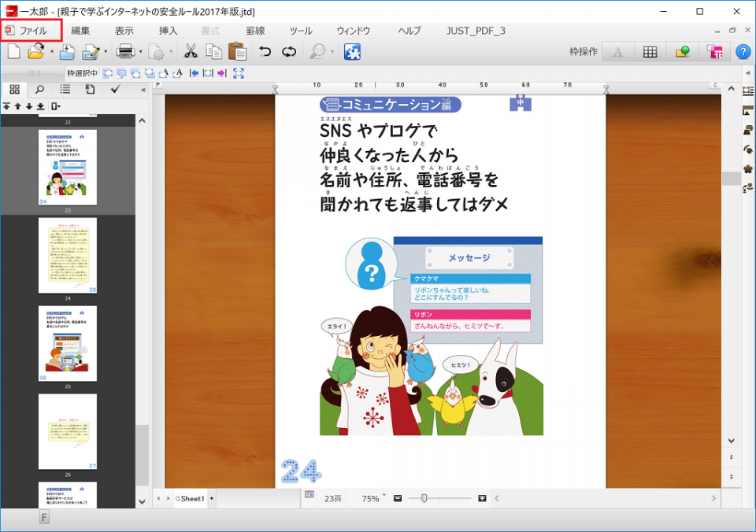Open the ヘルプ menu

coord(409,31)
